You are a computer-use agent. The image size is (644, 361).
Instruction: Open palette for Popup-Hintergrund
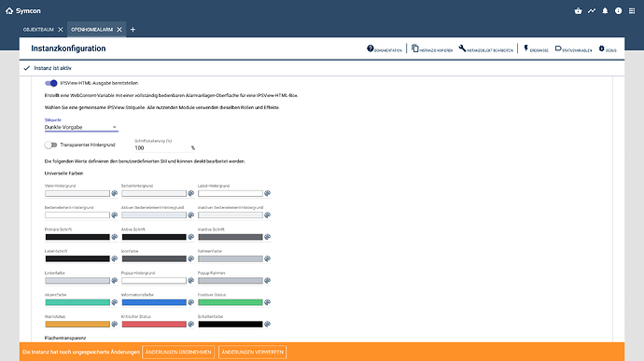point(191,281)
